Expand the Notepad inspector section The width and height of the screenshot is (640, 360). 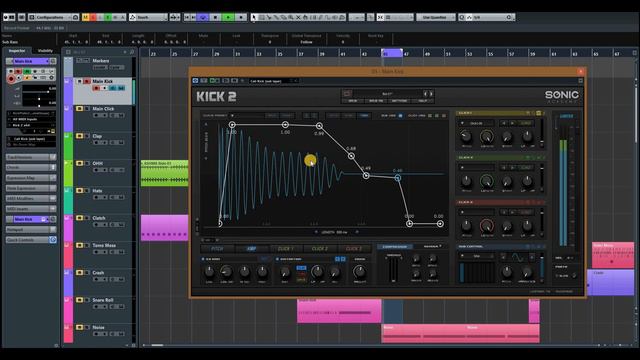point(31,230)
